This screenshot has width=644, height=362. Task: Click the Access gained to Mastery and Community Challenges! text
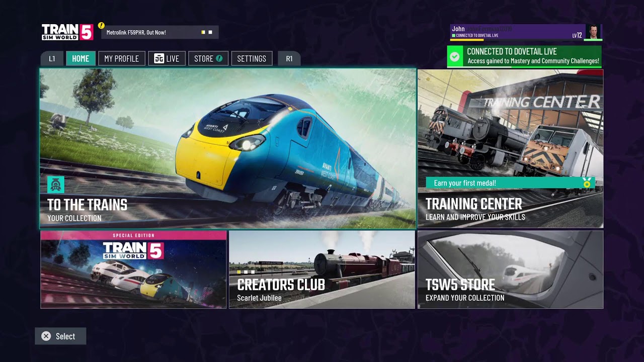pyautogui.click(x=533, y=61)
